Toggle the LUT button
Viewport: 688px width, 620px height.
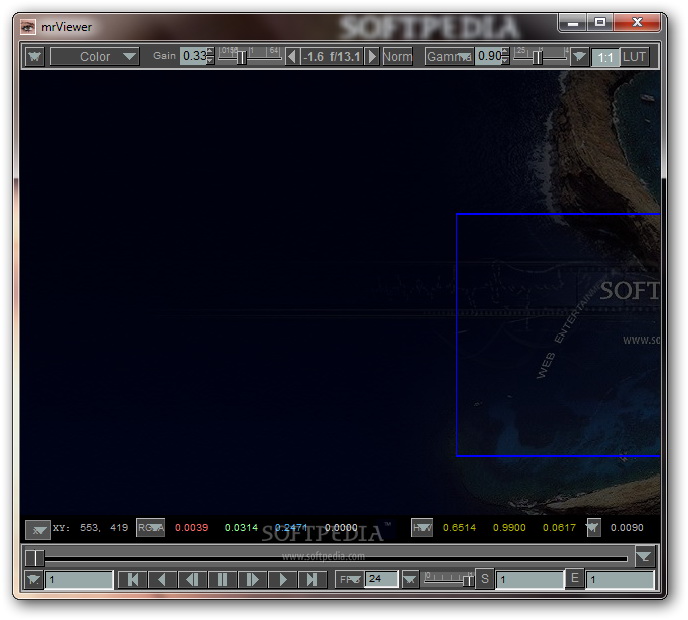[x=634, y=57]
